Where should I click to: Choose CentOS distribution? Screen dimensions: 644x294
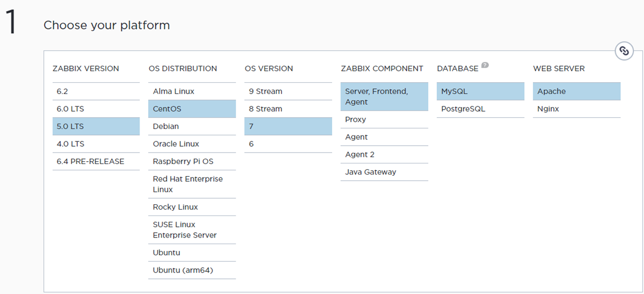coord(192,109)
